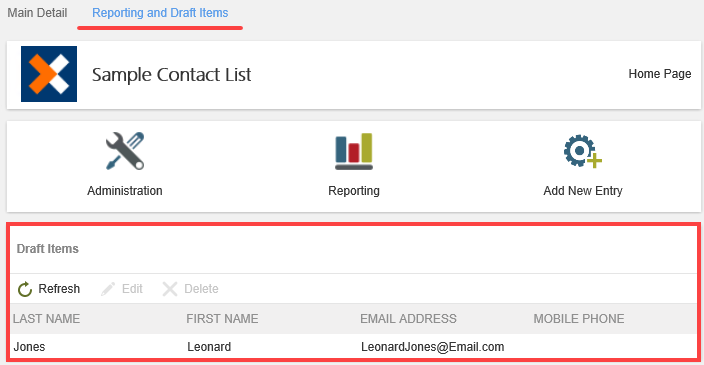The image size is (704, 365).
Task: Switch to the Main Detail tab
Action: (x=37, y=13)
